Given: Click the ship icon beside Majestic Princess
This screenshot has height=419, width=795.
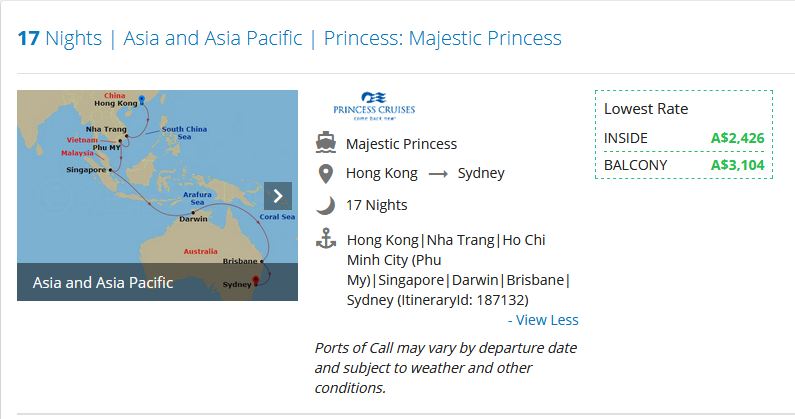Looking at the screenshot, I should (x=326, y=143).
